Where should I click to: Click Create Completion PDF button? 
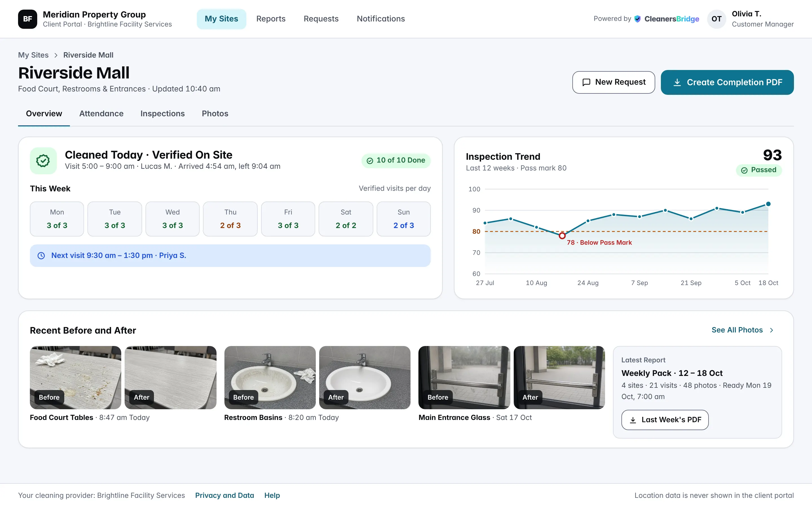[727, 82]
